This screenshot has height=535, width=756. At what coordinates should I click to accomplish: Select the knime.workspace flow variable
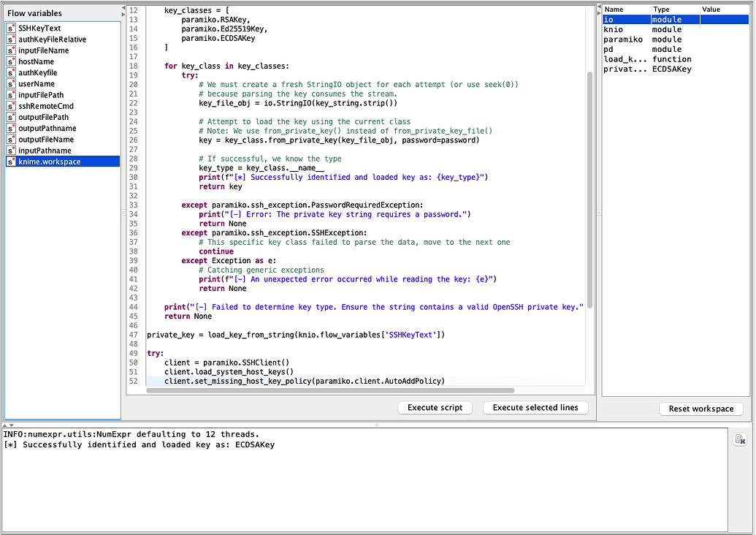63,161
